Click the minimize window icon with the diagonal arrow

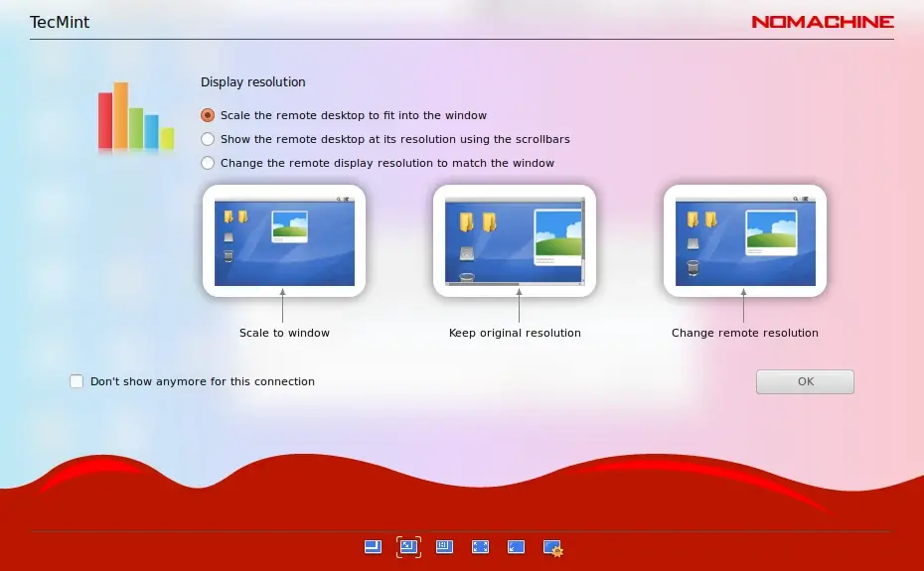point(517,547)
